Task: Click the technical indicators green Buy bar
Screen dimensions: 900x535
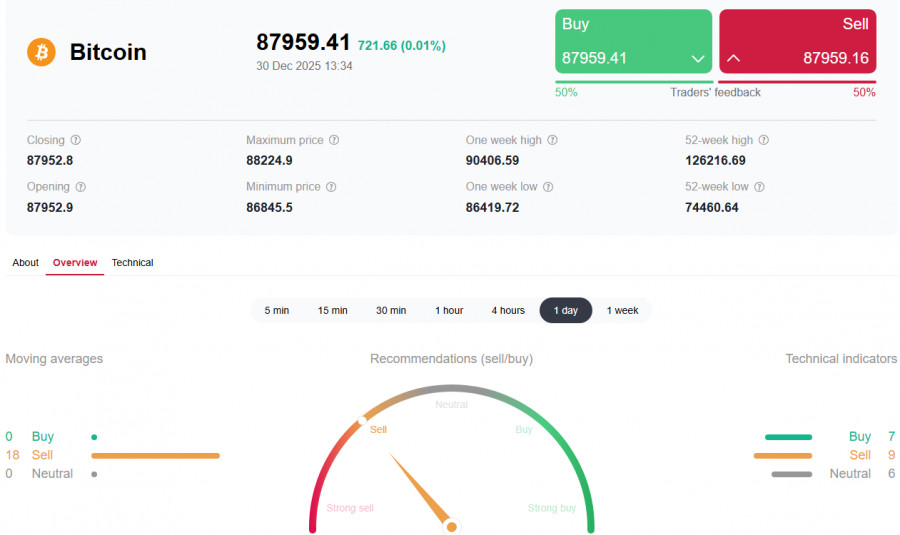Action: tap(789, 437)
